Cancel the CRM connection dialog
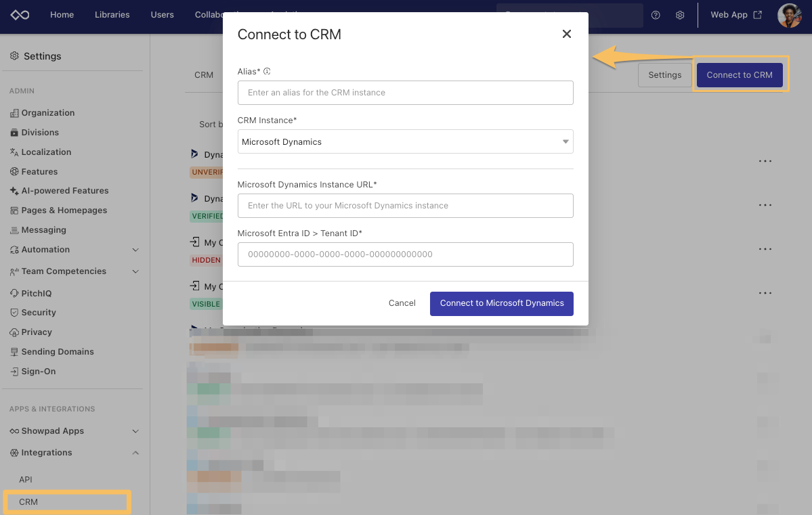 point(402,303)
